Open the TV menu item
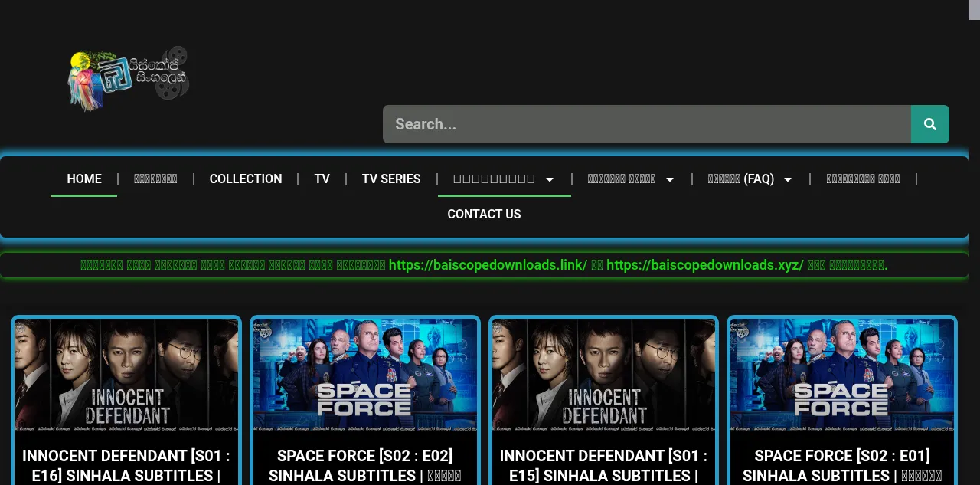Image resolution: width=980 pixels, height=485 pixels. [322, 179]
